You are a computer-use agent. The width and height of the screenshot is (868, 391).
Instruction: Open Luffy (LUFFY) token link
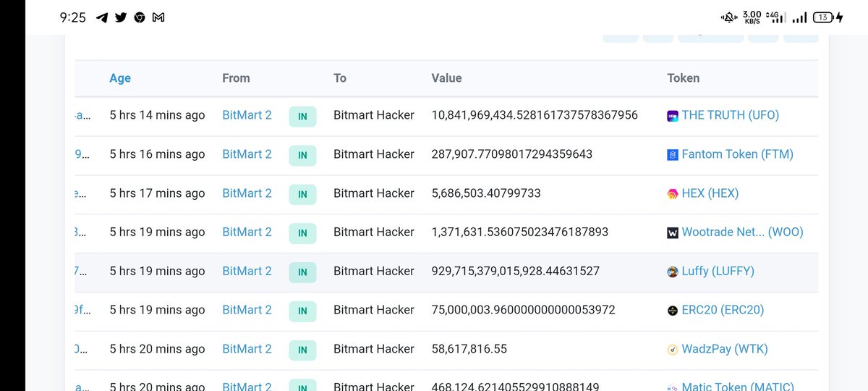[x=718, y=272]
